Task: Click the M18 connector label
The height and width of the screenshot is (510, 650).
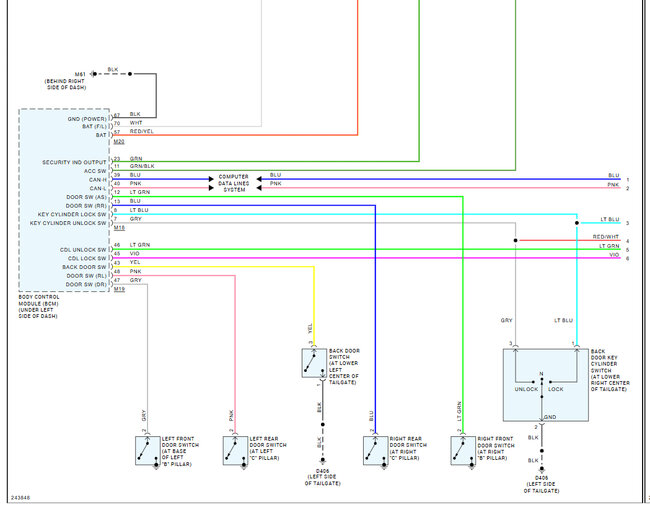Action: click(119, 228)
